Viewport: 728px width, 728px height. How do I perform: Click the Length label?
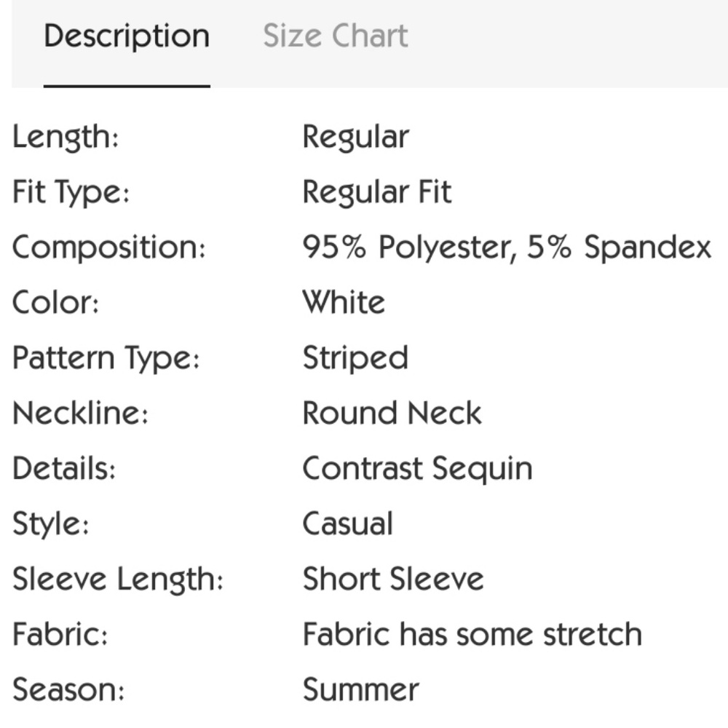point(66,138)
